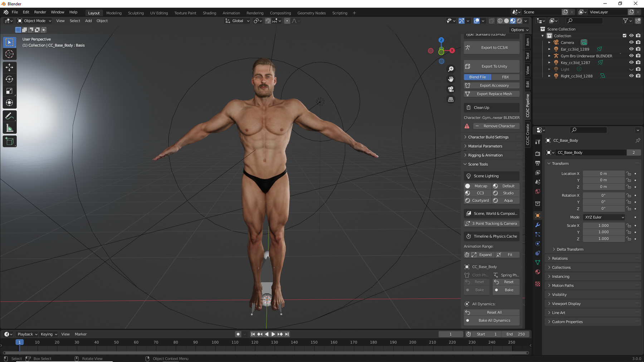Image resolution: width=644 pixels, height=362 pixels.
Task: Click the timeline horizontal scrollbar
Action: pos(266,353)
